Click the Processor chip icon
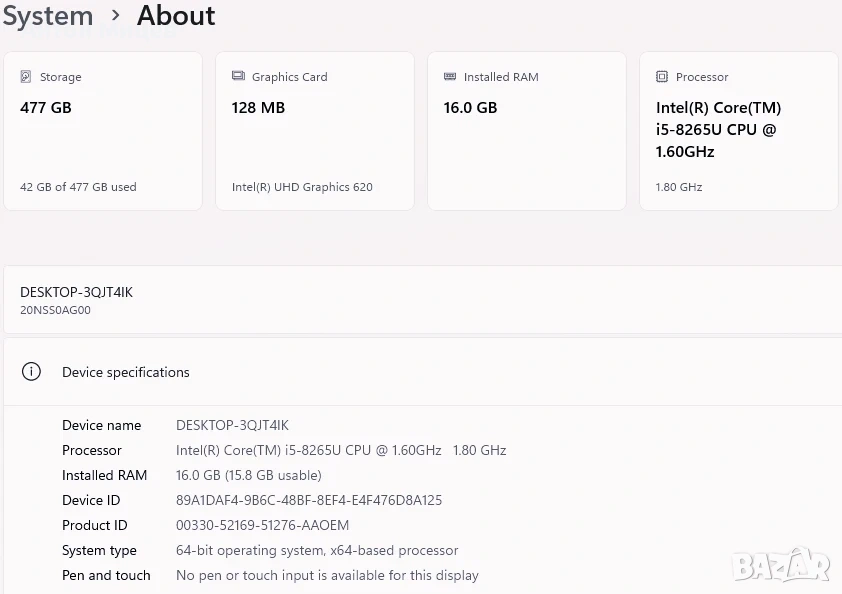This screenshot has width=842, height=594. coord(662,77)
